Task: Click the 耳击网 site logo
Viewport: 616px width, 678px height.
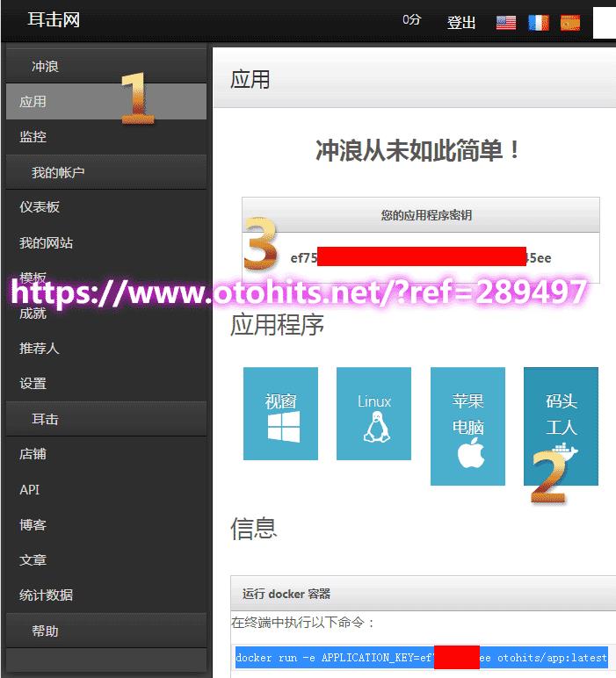Action: tap(54, 19)
